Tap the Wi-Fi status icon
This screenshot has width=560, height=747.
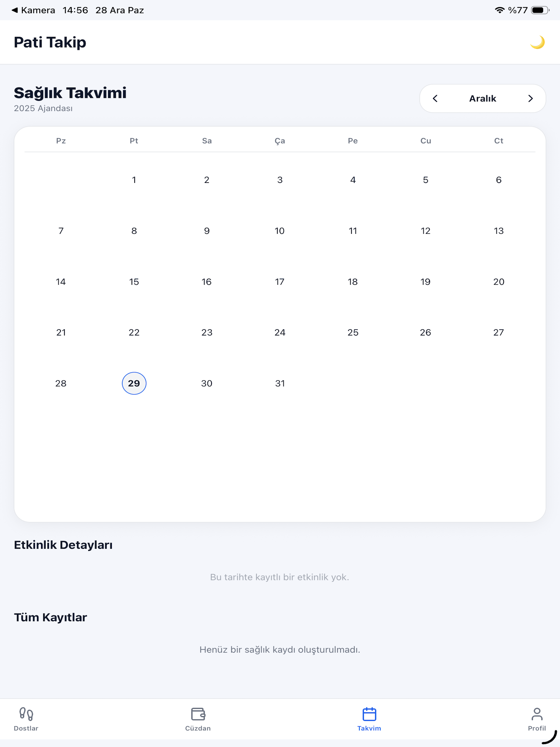tap(500, 10)
